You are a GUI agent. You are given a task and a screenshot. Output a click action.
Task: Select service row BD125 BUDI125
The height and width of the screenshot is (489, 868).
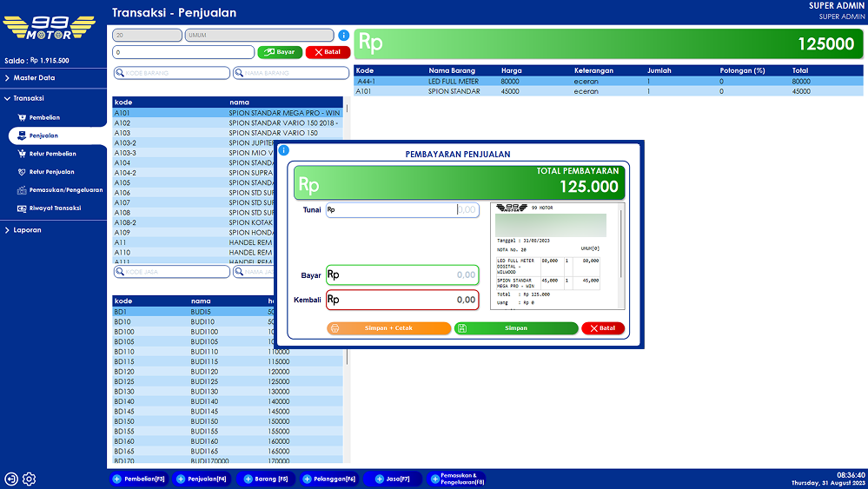228,381
